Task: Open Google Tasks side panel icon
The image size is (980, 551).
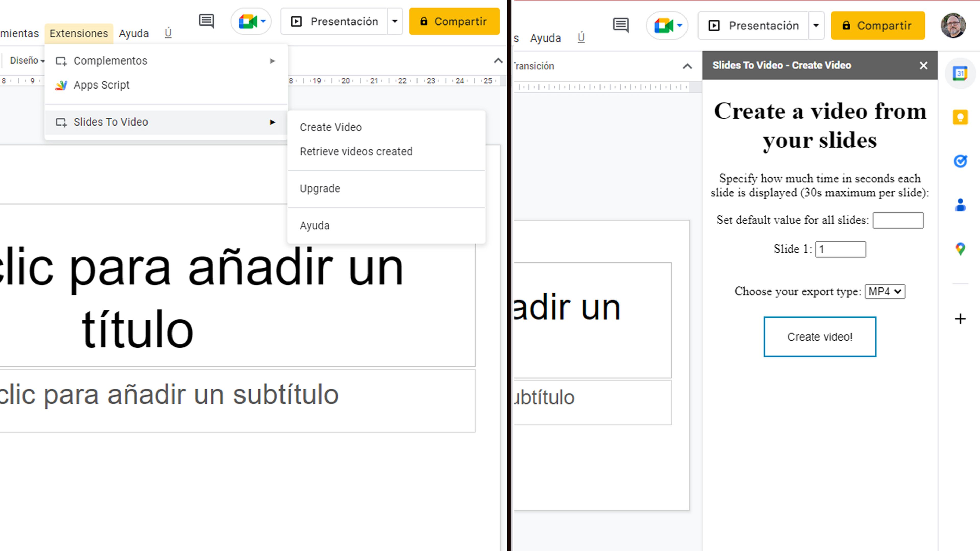Action: tap(960, 161)
